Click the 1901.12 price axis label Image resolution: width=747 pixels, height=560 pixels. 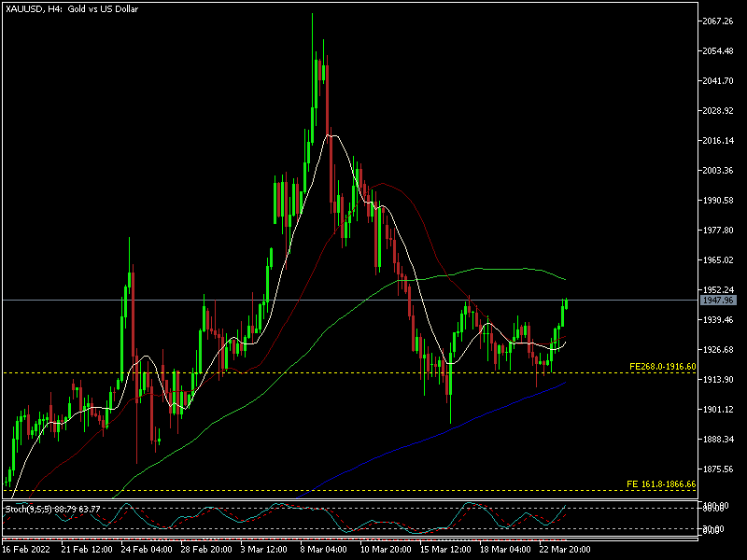pyautogui.click(x=719, y=409)
